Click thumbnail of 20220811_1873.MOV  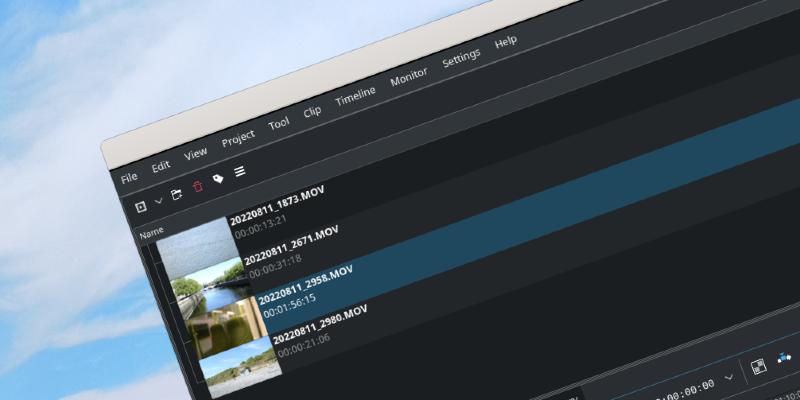[197, 247]
